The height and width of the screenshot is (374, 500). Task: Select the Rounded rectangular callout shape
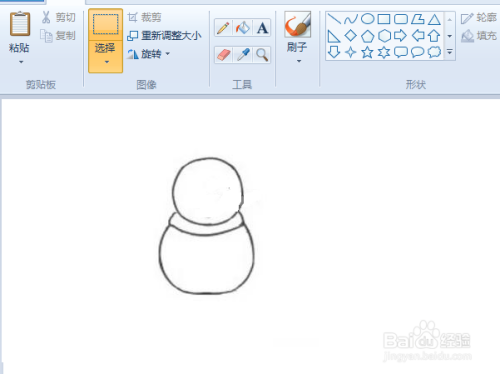click(401, 52)
